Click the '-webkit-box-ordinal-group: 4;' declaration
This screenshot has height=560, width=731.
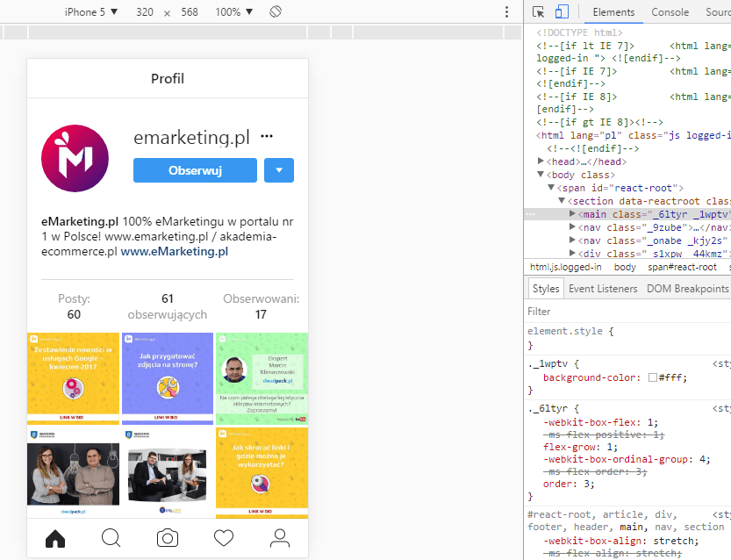pos(627,459)
